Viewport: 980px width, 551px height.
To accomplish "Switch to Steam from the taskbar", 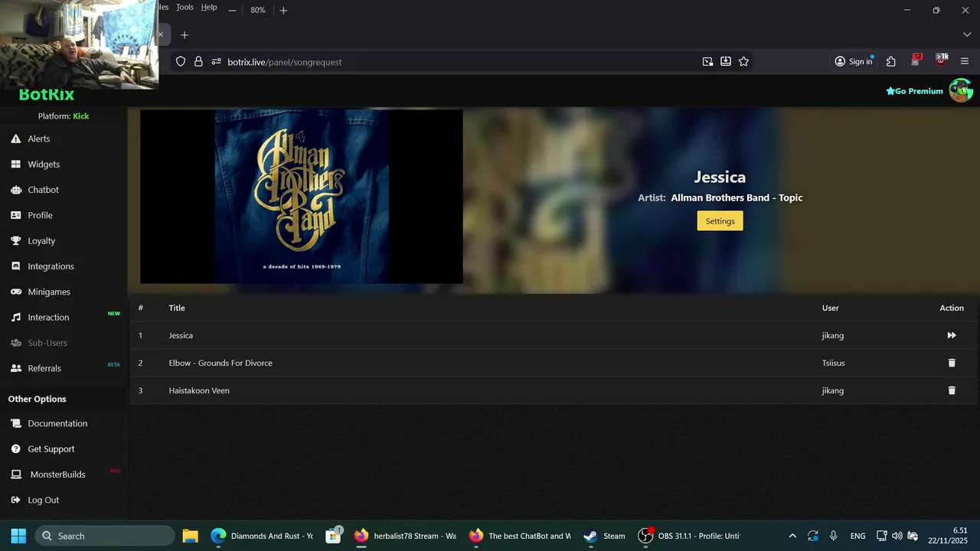I will pyautogui.click(x=604, y=536).
